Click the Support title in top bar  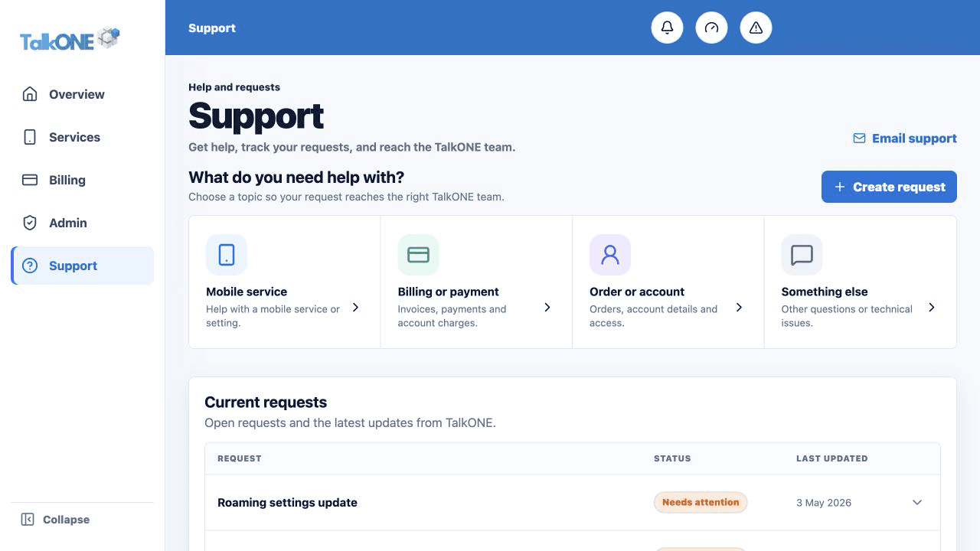click(x=212, y=28)
